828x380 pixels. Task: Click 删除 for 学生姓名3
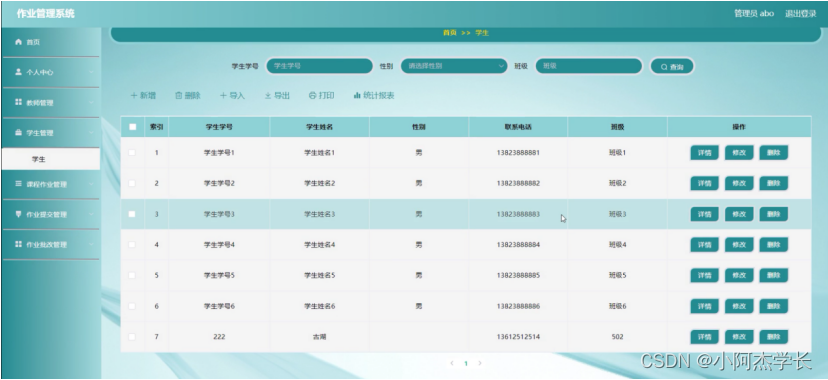pos(774,214)
